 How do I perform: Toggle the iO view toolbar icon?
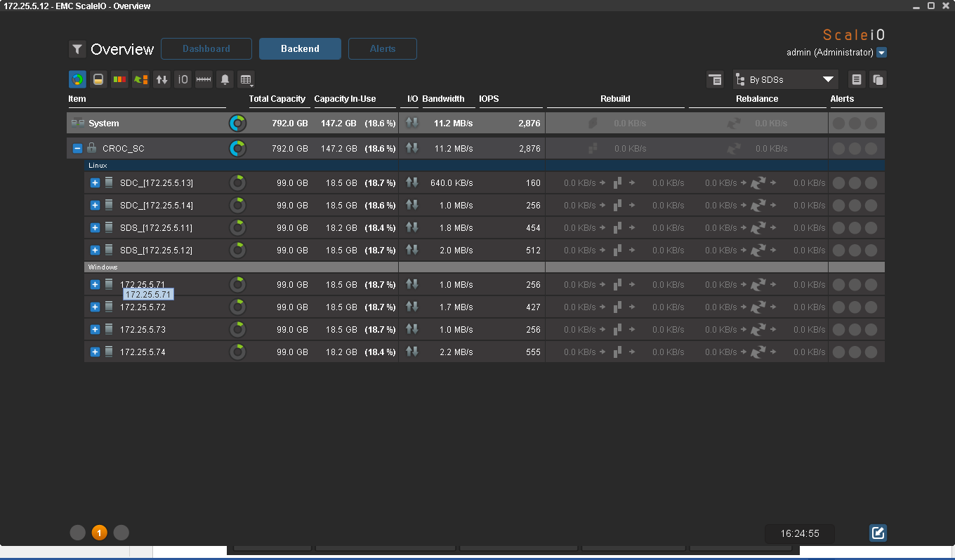coord(183,79)
